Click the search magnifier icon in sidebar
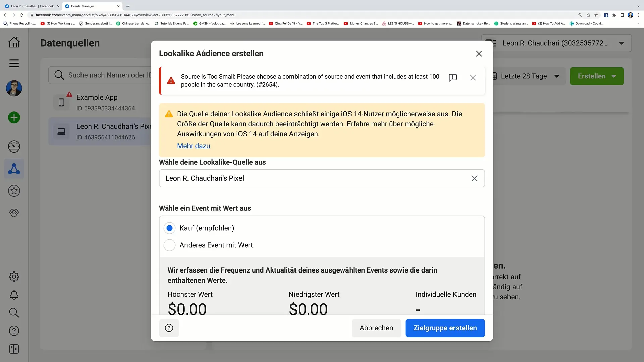The width and height of the screenshot is (644, 362). 14,312
